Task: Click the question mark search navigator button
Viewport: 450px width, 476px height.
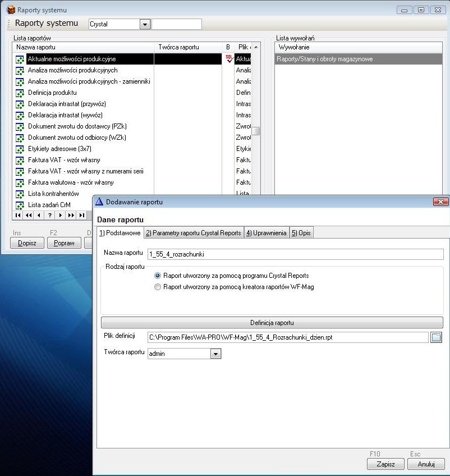Action: [x=50, y=215]
